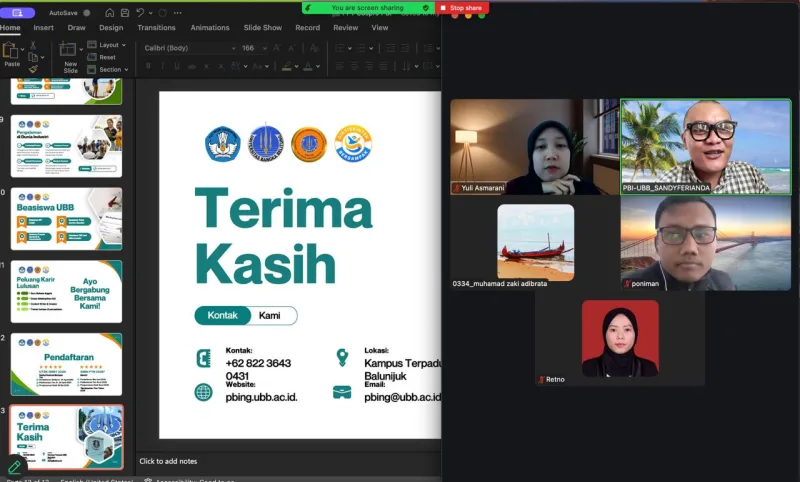The image size is (800, 482).
Task: Click the numbered list icon
Action: 361,48
